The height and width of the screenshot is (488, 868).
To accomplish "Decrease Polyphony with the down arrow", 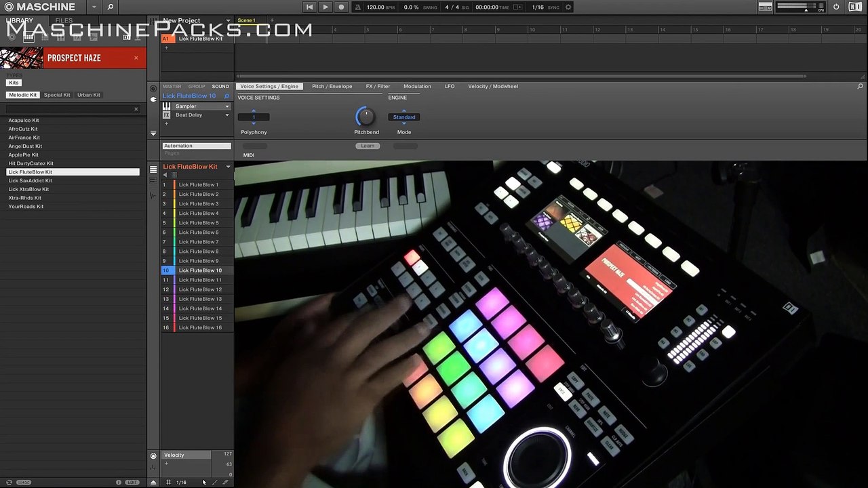I will tap(254, 123).
